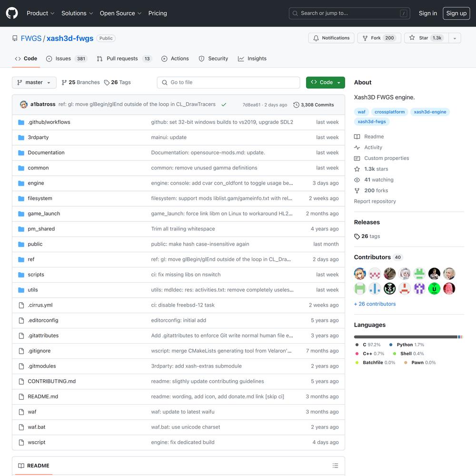Go to the Pricing page
Viewport: 476px width, 476px height.
[157, 13]
